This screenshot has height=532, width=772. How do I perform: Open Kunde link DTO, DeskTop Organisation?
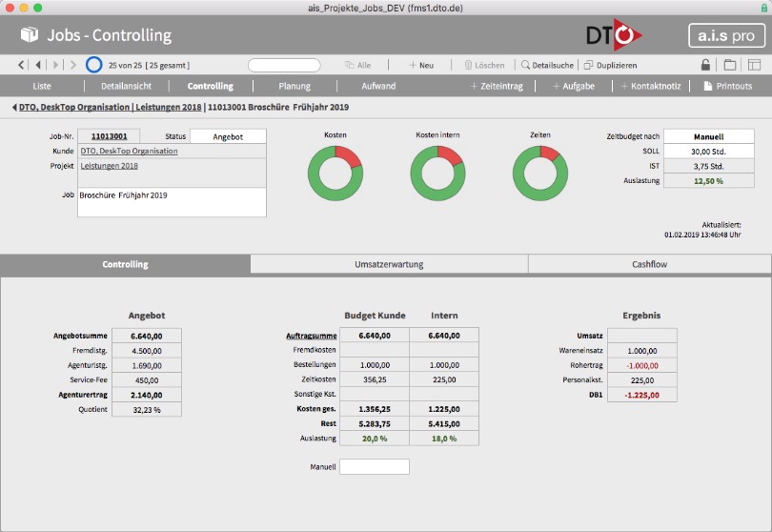pos(129,151)
